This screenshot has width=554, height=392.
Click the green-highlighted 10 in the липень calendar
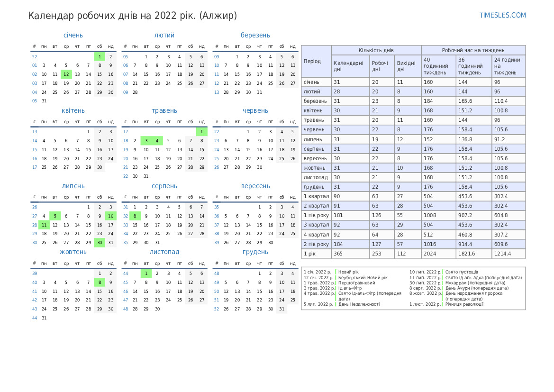(110, 216)
